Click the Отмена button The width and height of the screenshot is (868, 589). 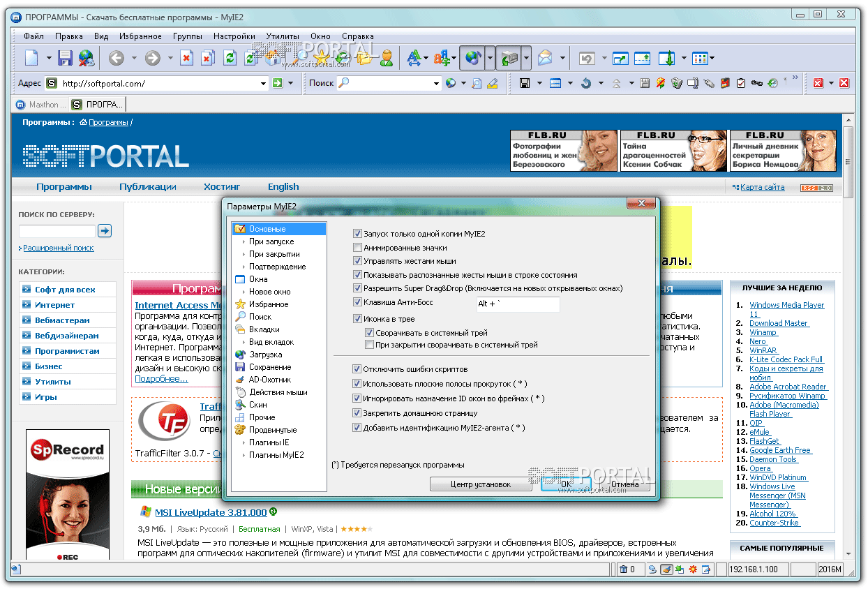click(624, 484)
